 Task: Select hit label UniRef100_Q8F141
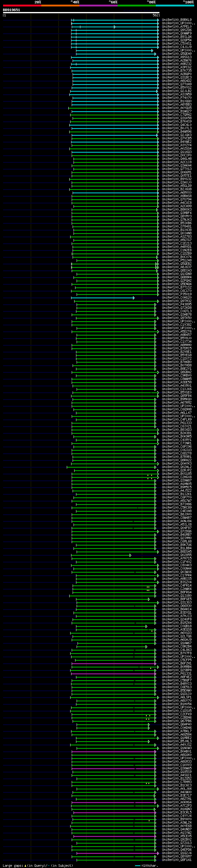pos(177,860)
